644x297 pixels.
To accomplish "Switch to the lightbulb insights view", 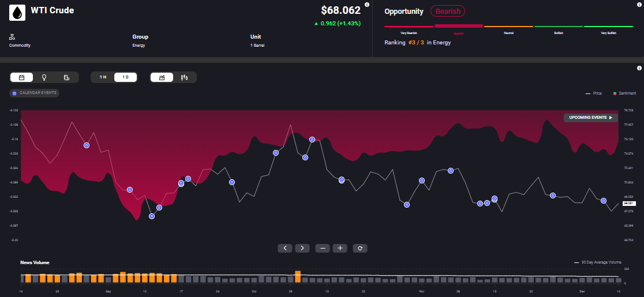I will pyautogui.click(x=44, y=77).
